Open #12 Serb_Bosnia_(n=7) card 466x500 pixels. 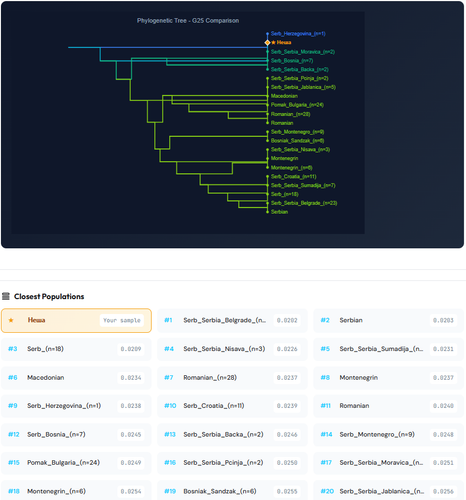tap(76, 435)
